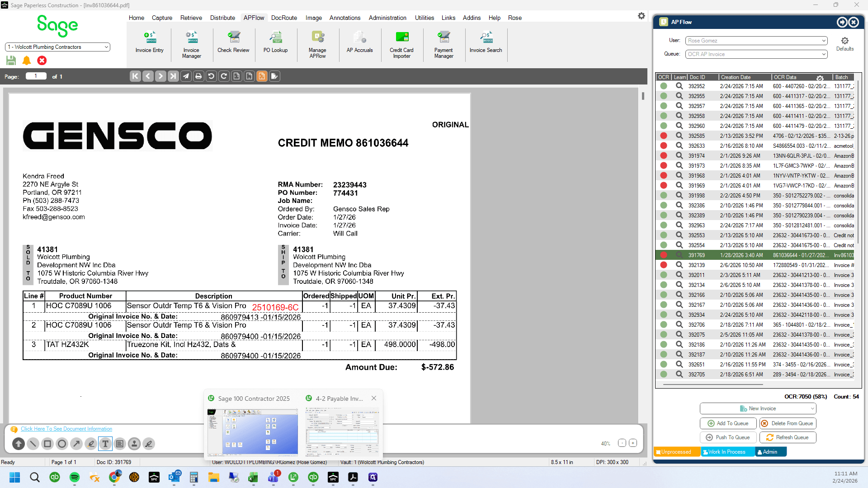
Task: Open PO Lookup
Action: pos(275,42)
